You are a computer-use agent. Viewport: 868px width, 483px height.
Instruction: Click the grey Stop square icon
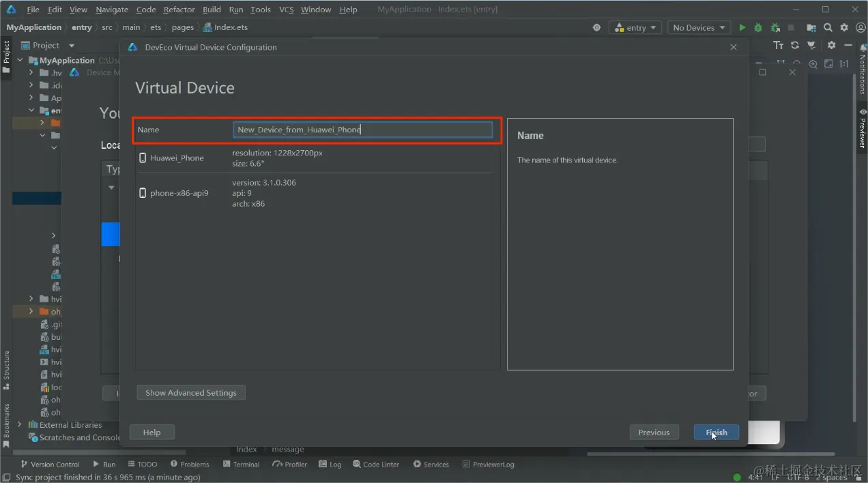tap(791, 28)
